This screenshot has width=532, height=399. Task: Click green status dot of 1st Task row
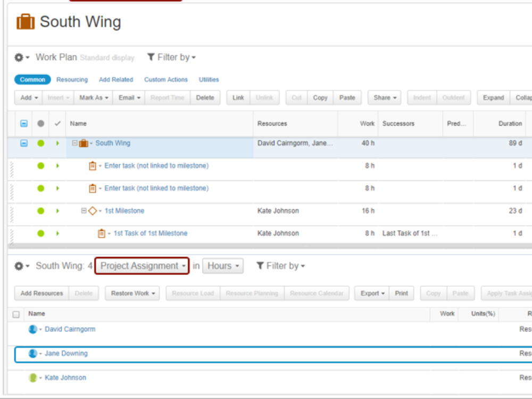click(x=41, y=234)
